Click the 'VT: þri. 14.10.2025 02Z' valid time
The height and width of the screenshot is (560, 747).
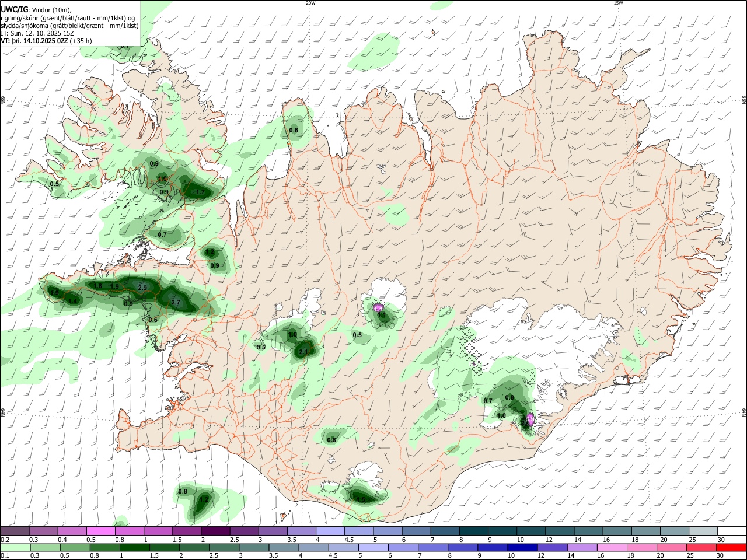pos(34,41)
